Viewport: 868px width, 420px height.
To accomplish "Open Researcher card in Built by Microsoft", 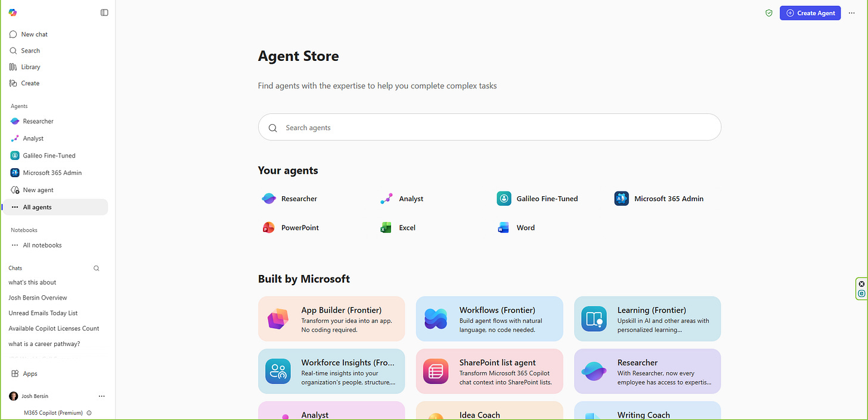I will 647,371.
